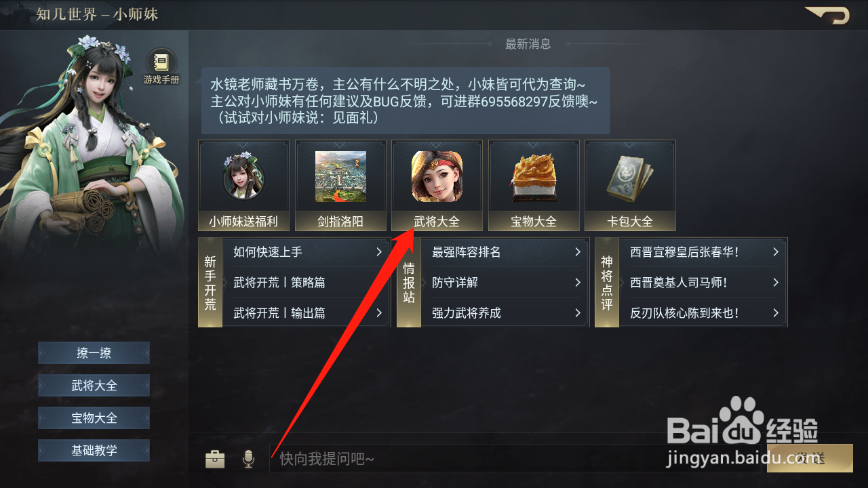Viewport: 868px width, 488px height.
Task: Open the briefcase toolbox icon
Action: click(215, 460)
